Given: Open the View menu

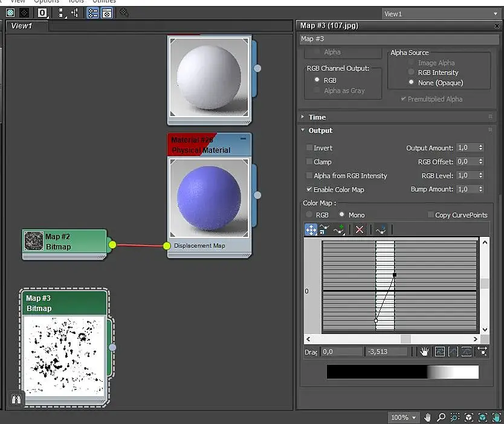Looking at the screenshot, I should point(18,1).
